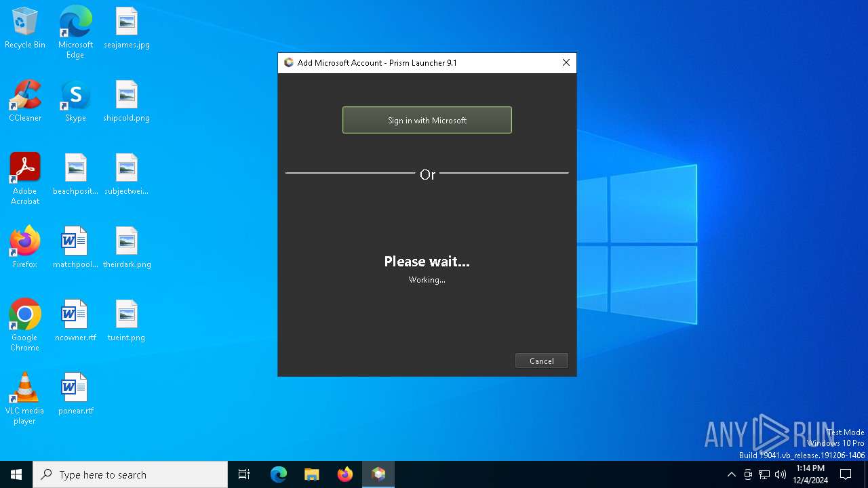The image size is (868, 488).
Task: Select the beachposit file icon
Action: pos(75,174)
